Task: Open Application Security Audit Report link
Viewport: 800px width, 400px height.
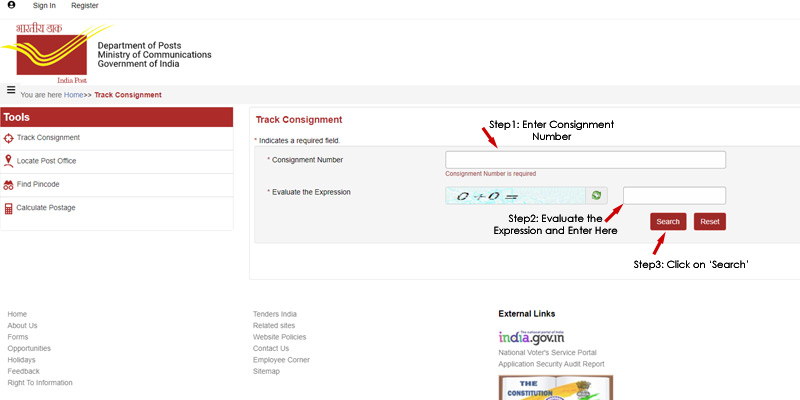Action: (552, 364)
